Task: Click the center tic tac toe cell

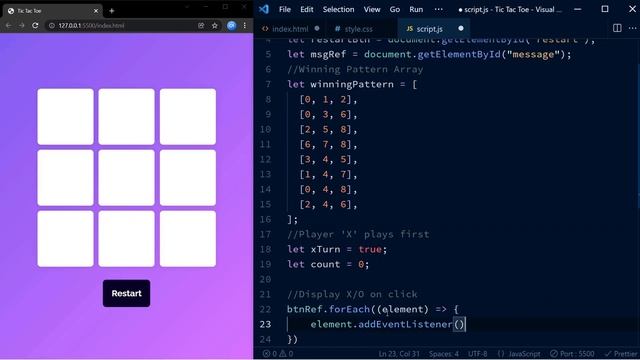Action: (127, 178)
